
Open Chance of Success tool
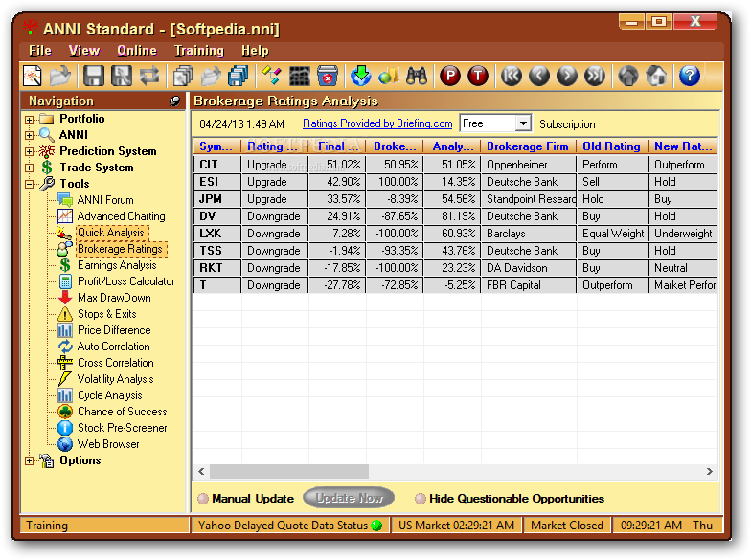tap(123, 412)
